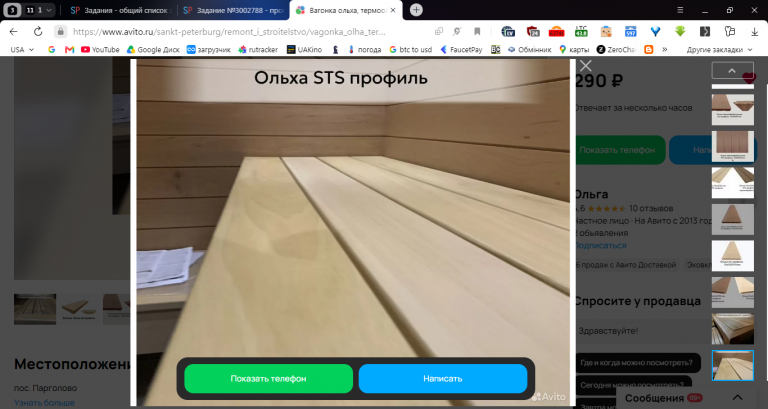Open the FaucetPay bookmark
768x409 pixels.
(x=461, y=49)
